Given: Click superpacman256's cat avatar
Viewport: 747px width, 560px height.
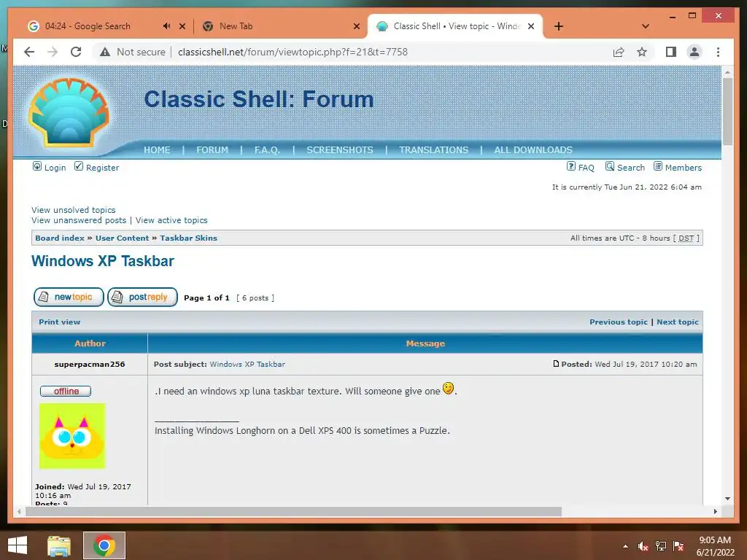Looking at the screenshot, I should (x=72, y=436).
